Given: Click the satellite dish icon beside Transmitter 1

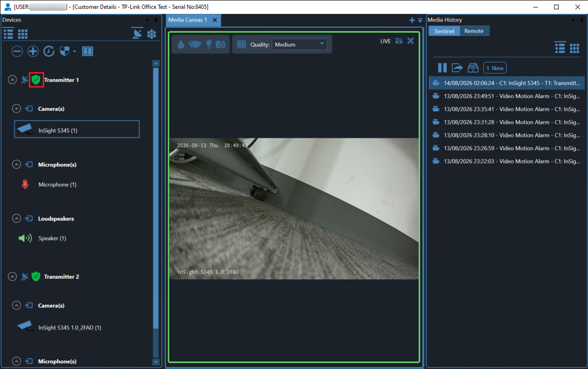Looking at the screenshot, I should tap(25, 80).
